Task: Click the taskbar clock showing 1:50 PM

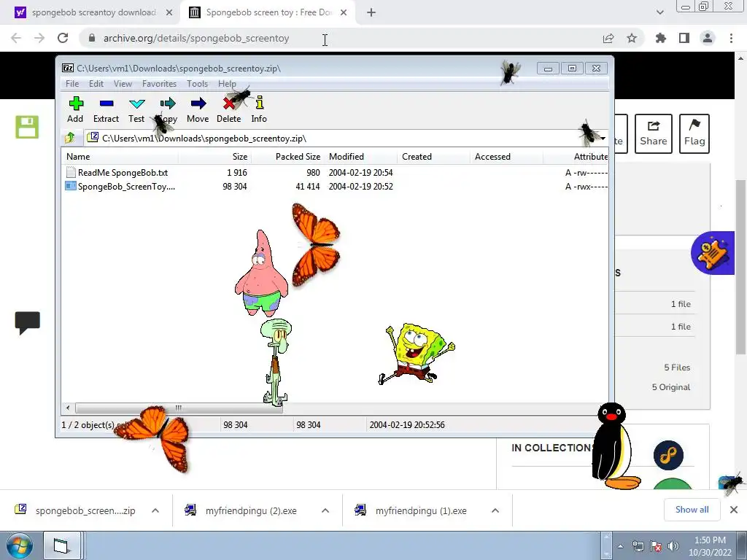Action: click(710, 546)
